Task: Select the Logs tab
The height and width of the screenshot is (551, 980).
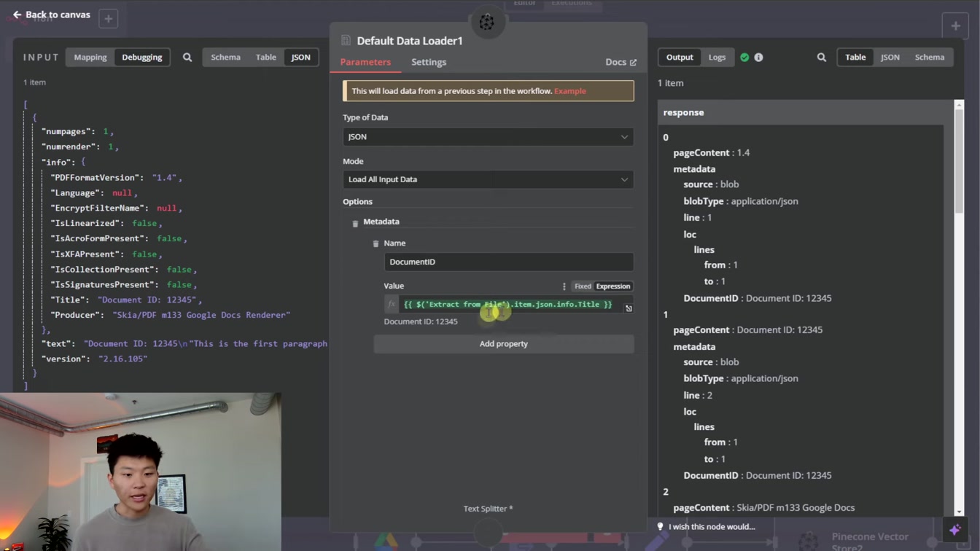Action: click(x=717, y=57)
